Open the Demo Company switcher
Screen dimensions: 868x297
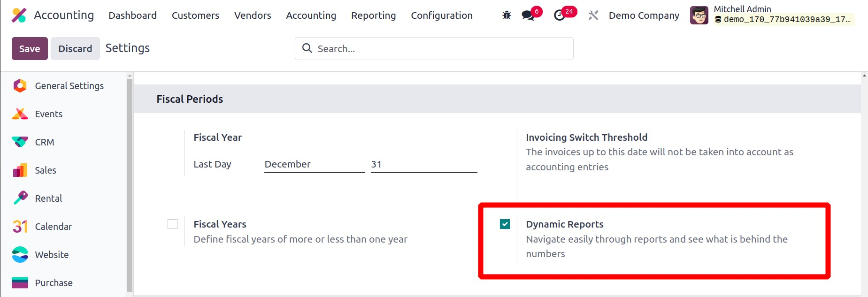point(644,15)
